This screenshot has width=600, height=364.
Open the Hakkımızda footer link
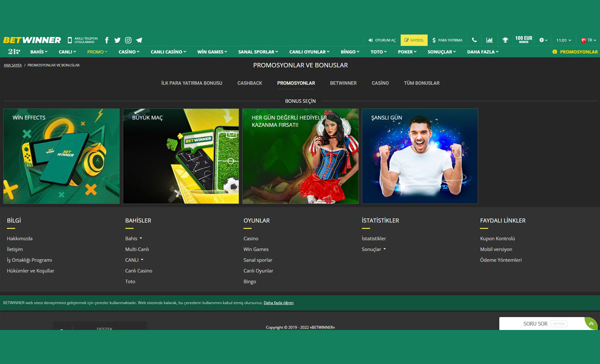[x=19, y=238]
